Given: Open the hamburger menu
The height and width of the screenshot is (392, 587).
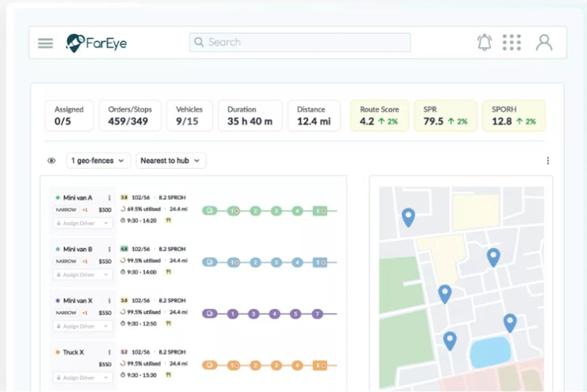Looking at the screenshot, I should 45,43.
